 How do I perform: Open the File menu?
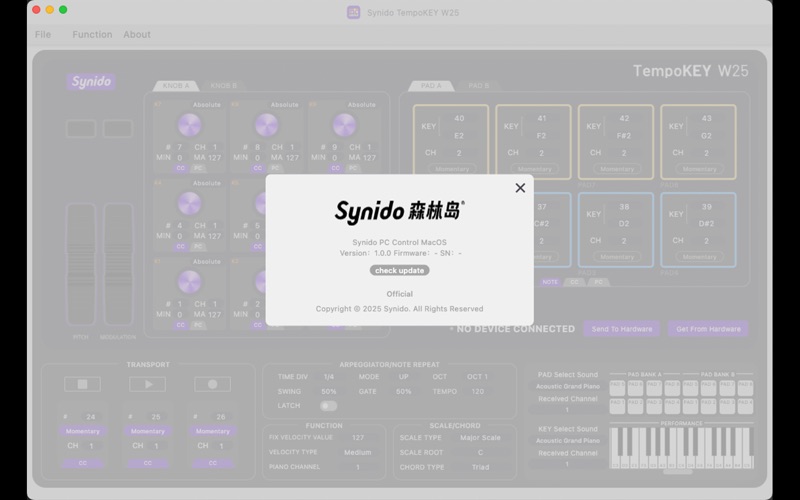point(43,34)
